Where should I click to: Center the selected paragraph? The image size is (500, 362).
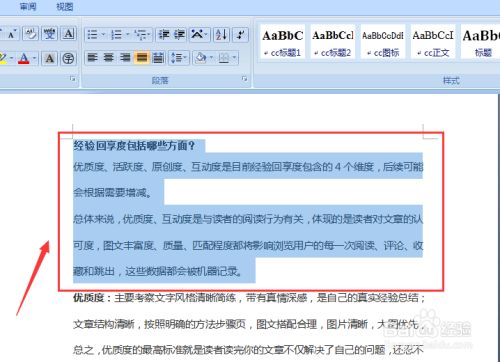coord(109,58)
